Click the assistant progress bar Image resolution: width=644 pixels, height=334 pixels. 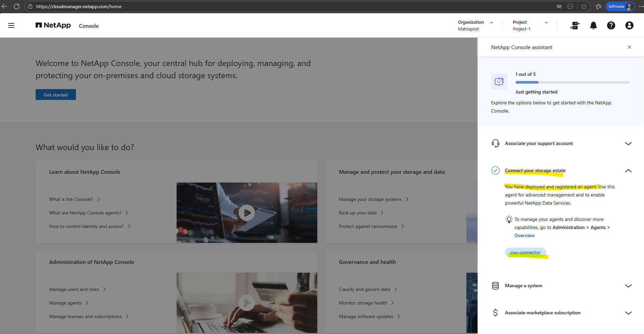572,82
